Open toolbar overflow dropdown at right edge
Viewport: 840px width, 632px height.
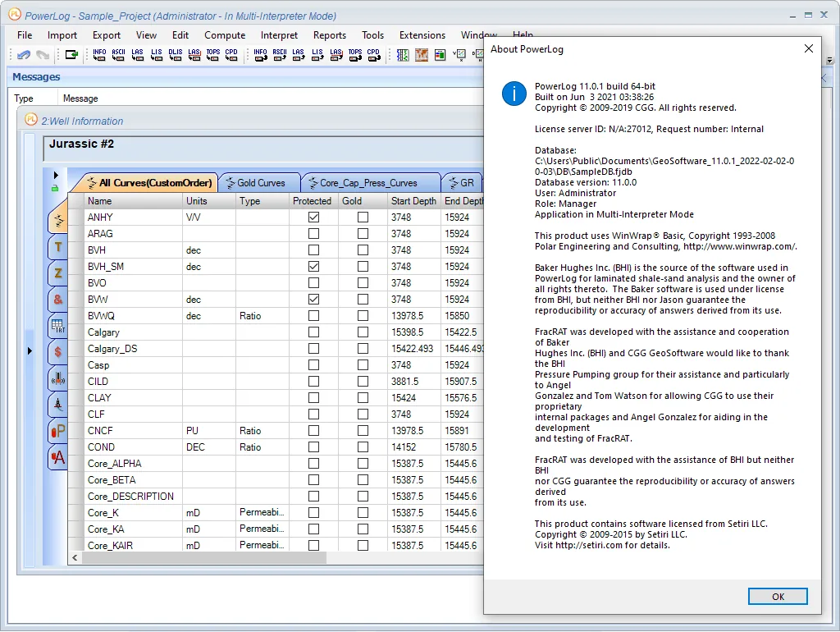click(x=830, y=60)
